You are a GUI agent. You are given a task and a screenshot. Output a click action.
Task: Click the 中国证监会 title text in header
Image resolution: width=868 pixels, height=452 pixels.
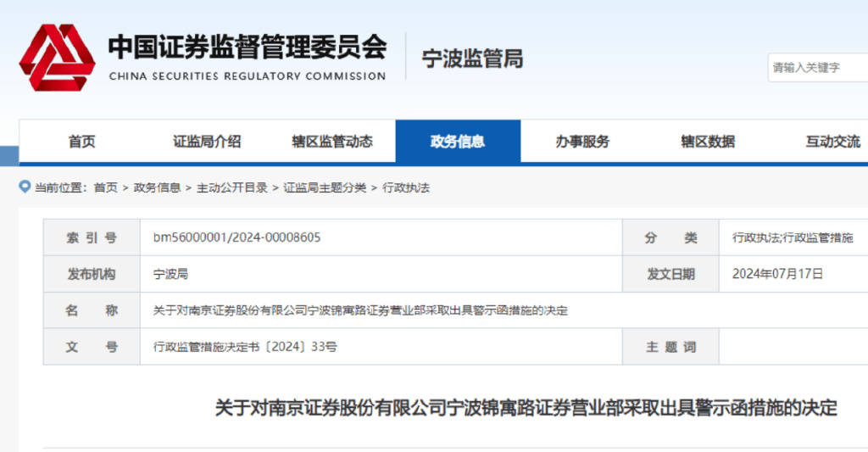247,47
